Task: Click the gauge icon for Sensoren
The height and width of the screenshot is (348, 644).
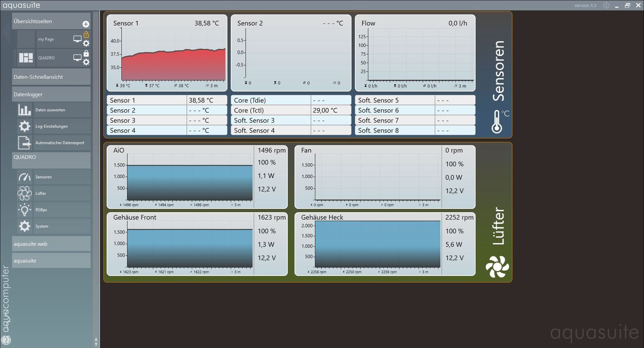Action: (x=24, y=177)
